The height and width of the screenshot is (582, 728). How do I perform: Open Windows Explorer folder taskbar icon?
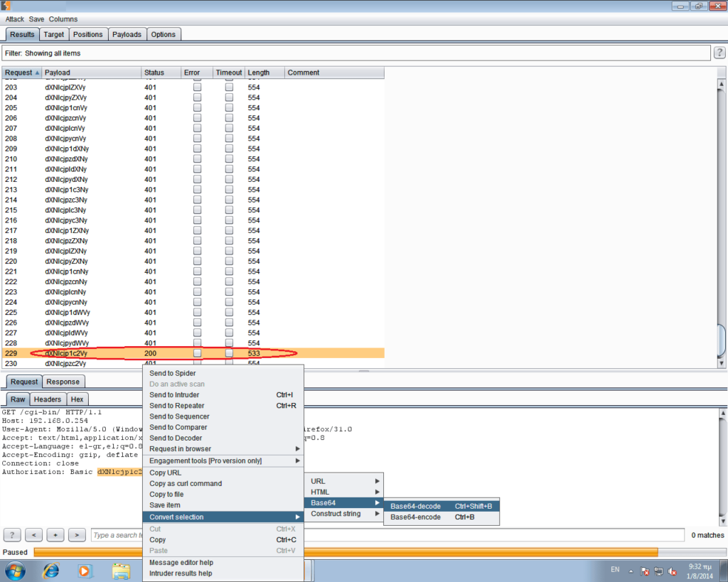point(121,571)
